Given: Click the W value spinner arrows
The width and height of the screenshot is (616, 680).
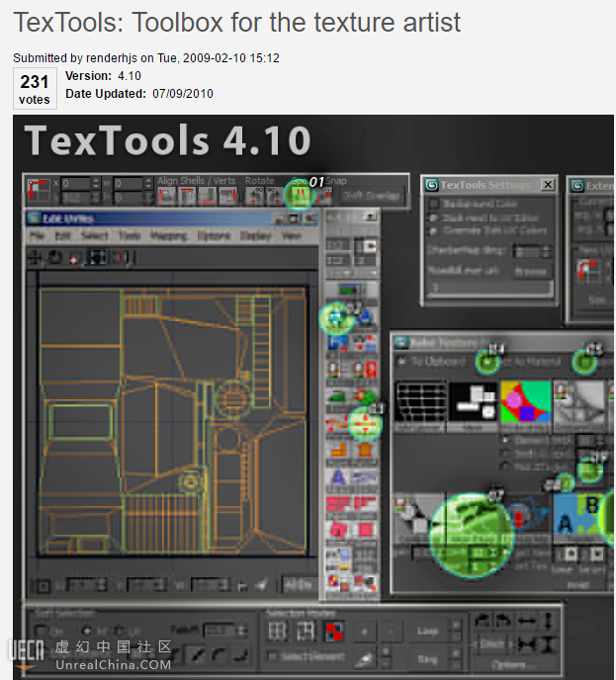Looking at the screenshot, I should tap(148, 184).
